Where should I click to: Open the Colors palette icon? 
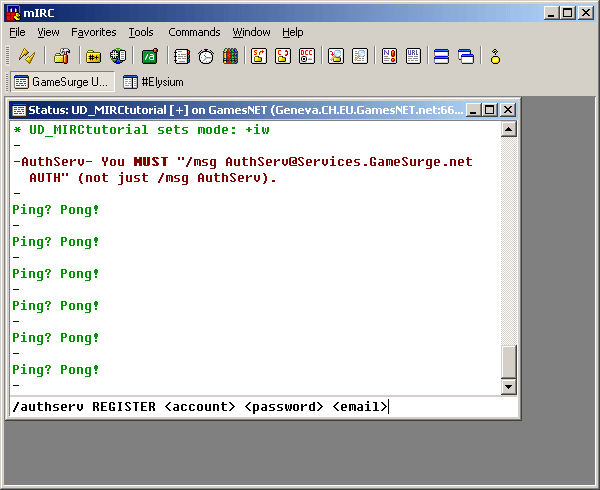click(230, 56)
